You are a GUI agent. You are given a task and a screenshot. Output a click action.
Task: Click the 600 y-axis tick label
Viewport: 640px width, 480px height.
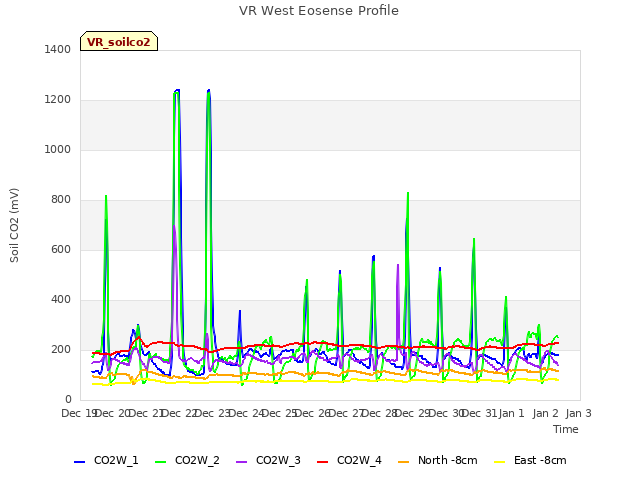tap(61, 249)
